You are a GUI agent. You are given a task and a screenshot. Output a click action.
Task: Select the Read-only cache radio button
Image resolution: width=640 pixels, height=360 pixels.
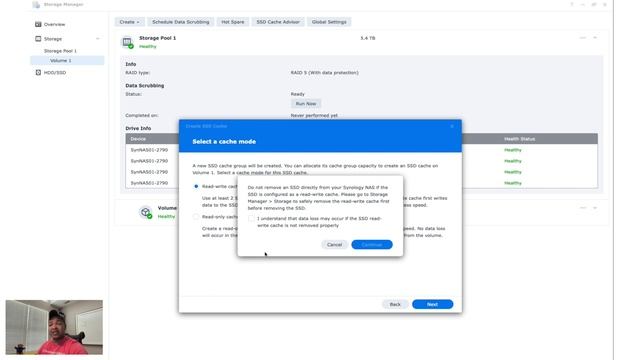click(196, 217)
